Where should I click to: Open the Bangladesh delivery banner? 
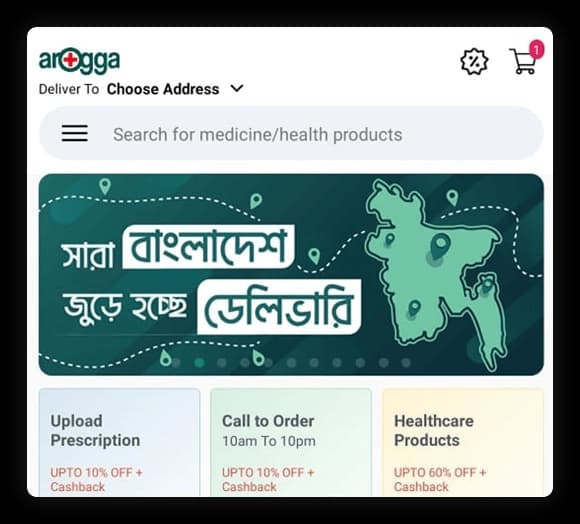click(291, 274)
